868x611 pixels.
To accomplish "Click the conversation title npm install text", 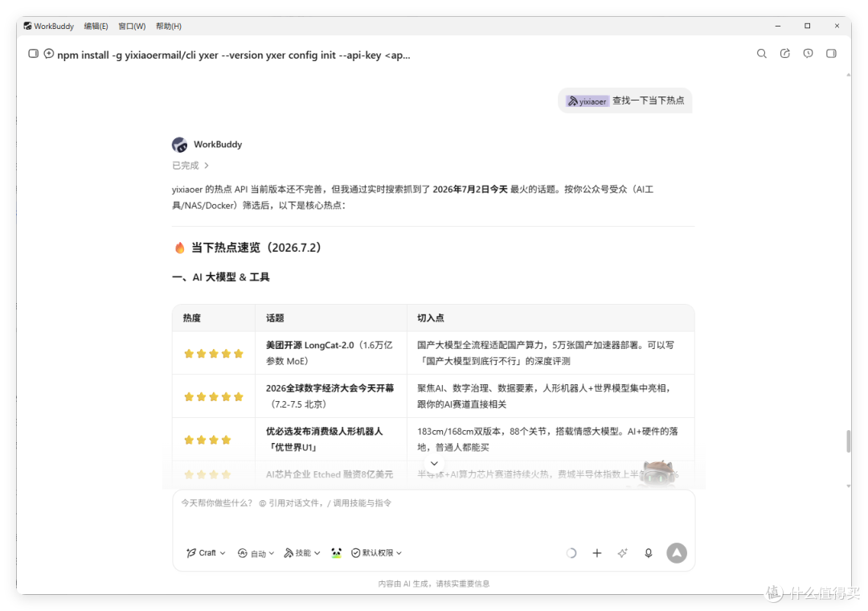I will click(x=234, y=55).
